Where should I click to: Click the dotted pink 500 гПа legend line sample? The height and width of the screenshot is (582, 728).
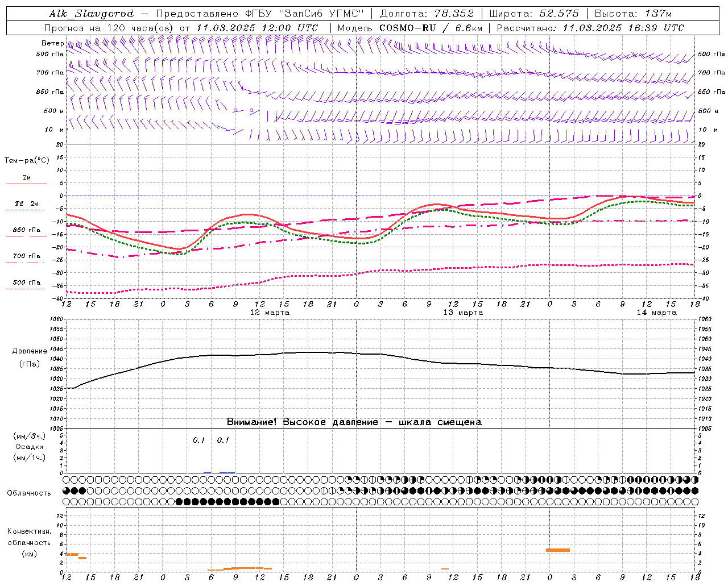(26, 289)
